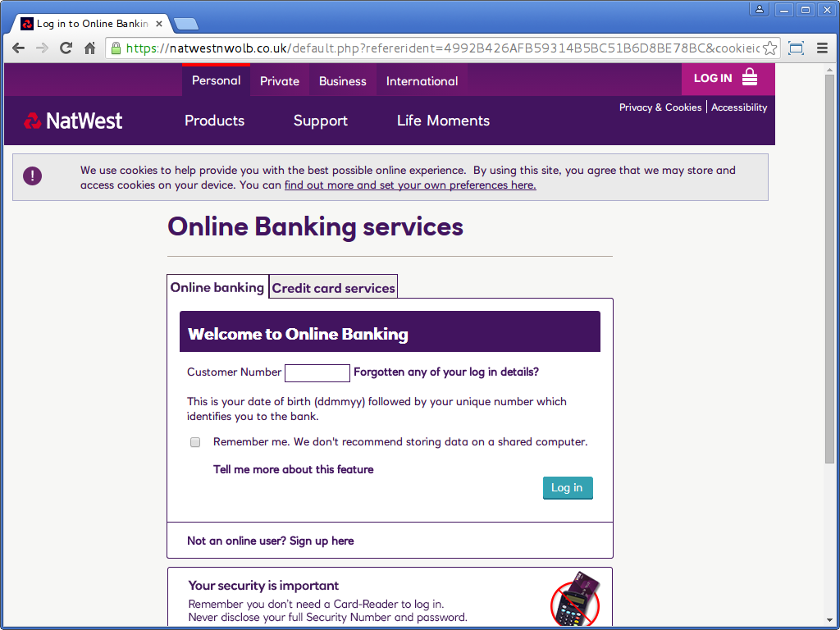This screenshot has width=840, height=630.
Task: Reload the page with the refresh icon
Action: [66, 48]
